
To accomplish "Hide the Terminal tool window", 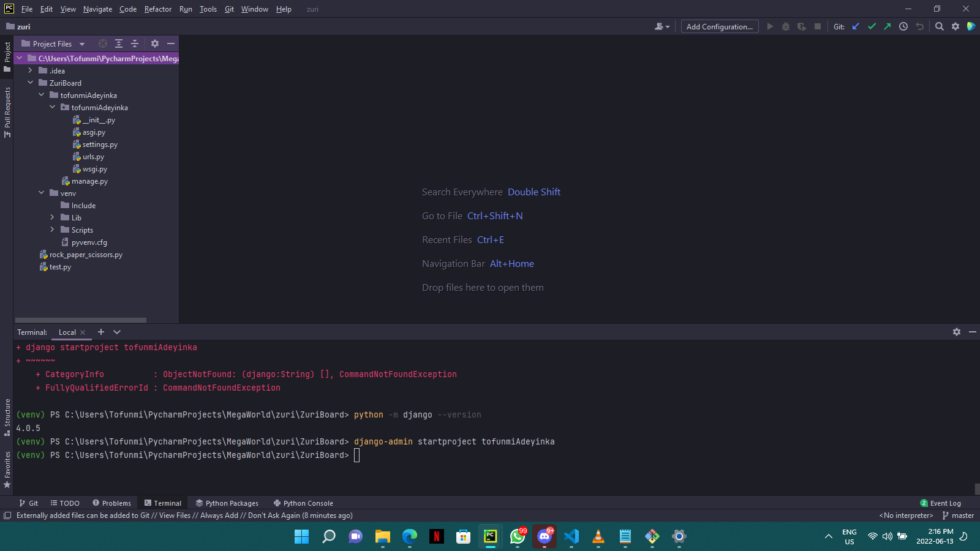I will pyautogui.click(x=972, y=332).
